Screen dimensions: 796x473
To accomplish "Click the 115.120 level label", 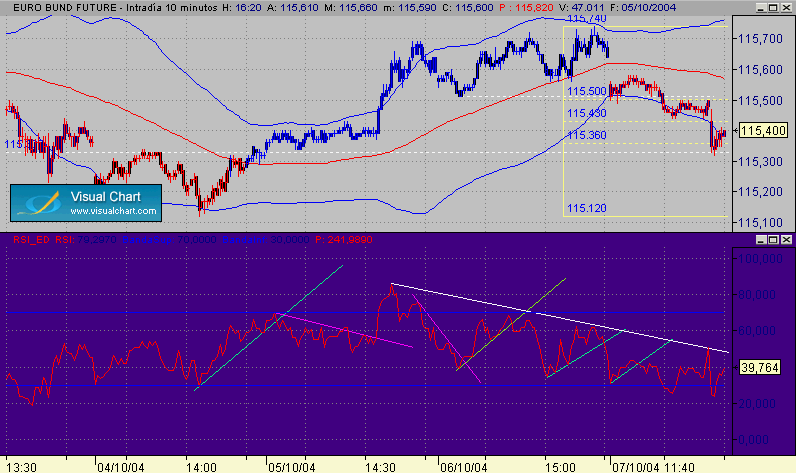I will (587, 208).
